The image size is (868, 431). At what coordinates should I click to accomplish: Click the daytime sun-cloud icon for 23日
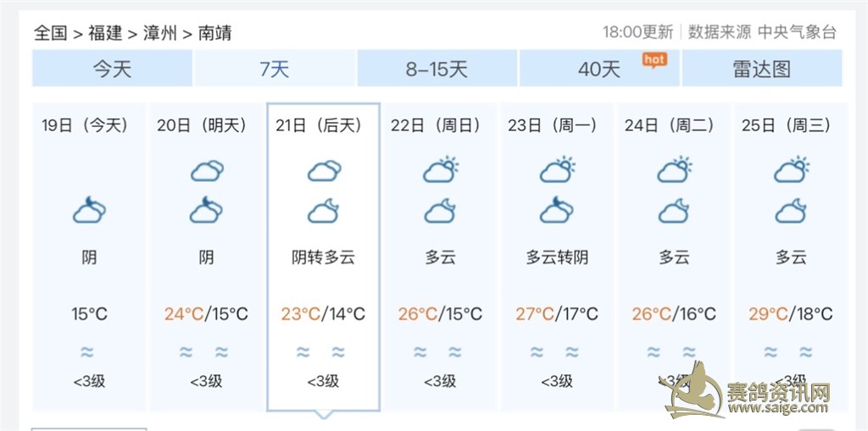(x=557, y=170)
